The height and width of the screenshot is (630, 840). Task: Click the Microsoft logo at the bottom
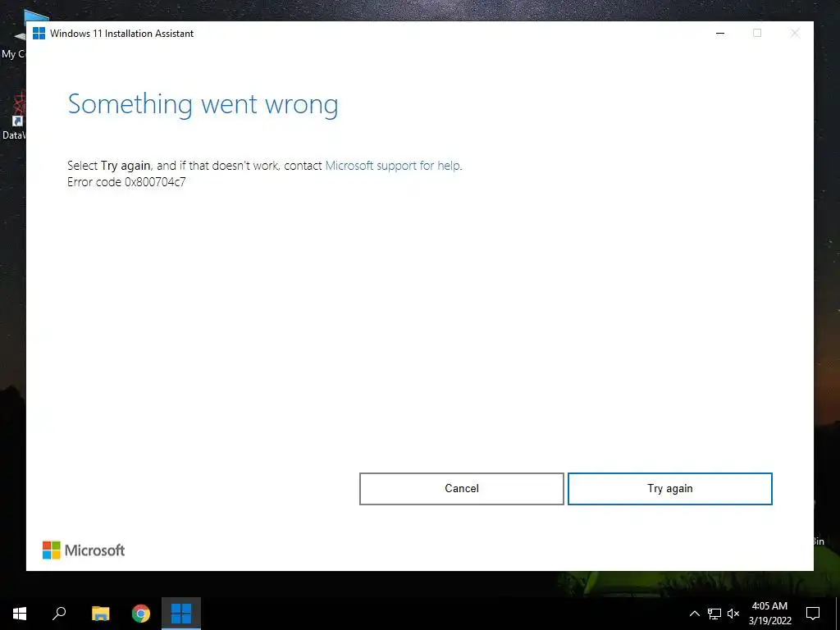click(x=84, y=550)
